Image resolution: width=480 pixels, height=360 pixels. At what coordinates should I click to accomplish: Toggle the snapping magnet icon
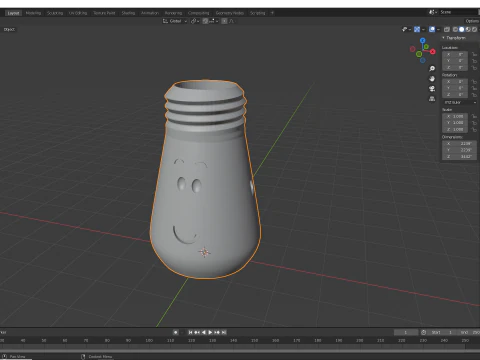coord(205,21)
